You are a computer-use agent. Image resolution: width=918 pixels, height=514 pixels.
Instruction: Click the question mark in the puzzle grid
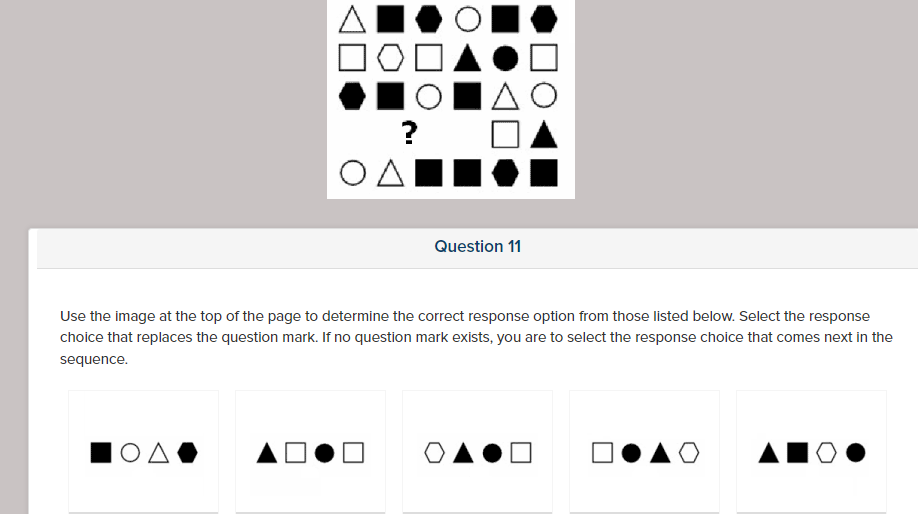click(x=410, y=133)
